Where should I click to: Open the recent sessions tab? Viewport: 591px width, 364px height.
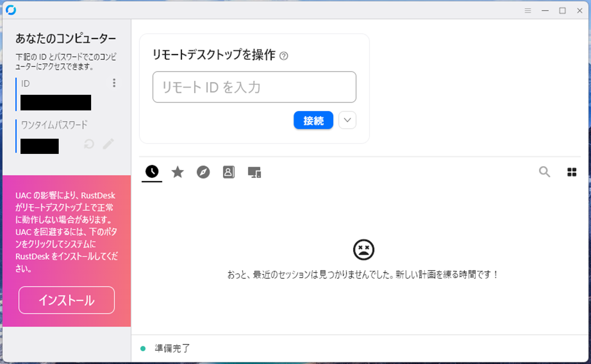[152, 172]
